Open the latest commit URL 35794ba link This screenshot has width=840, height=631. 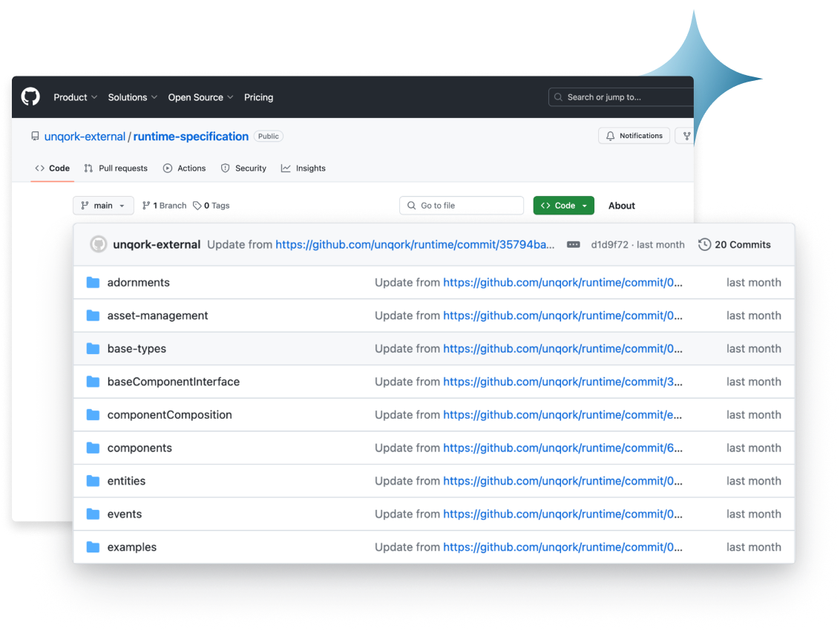415,244
